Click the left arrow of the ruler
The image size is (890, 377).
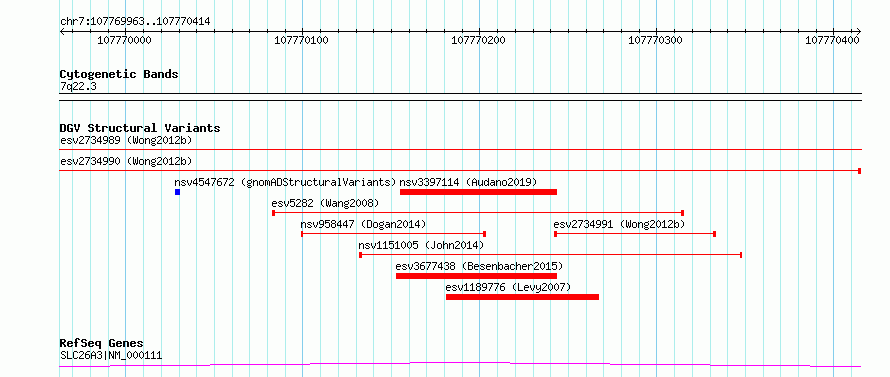pyautogui.click(x=62, y=31)
